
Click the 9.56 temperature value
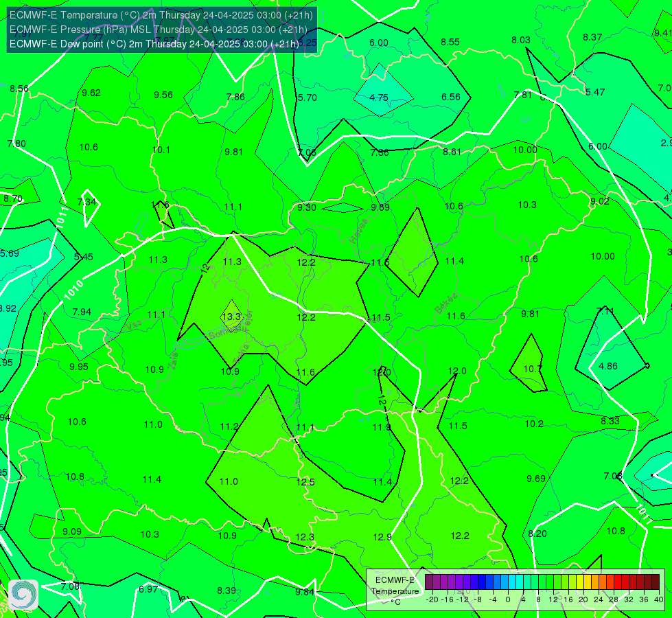[x=163, y=95]
